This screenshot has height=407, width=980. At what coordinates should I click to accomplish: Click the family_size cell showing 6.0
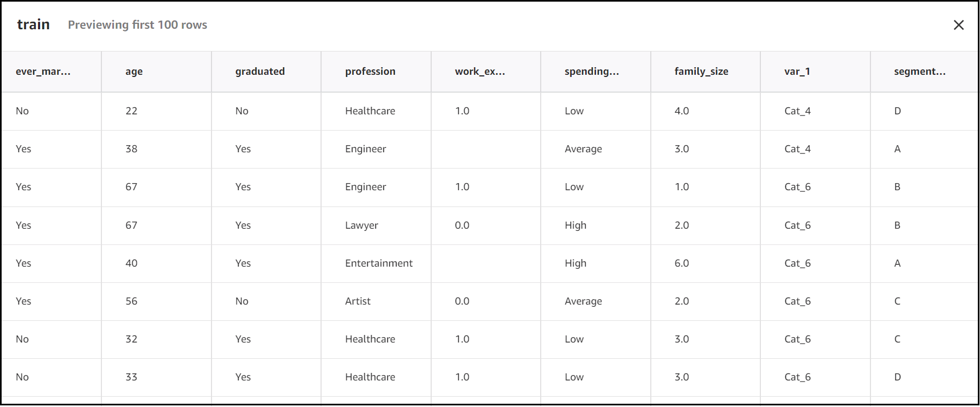click(x=681, y=263)
